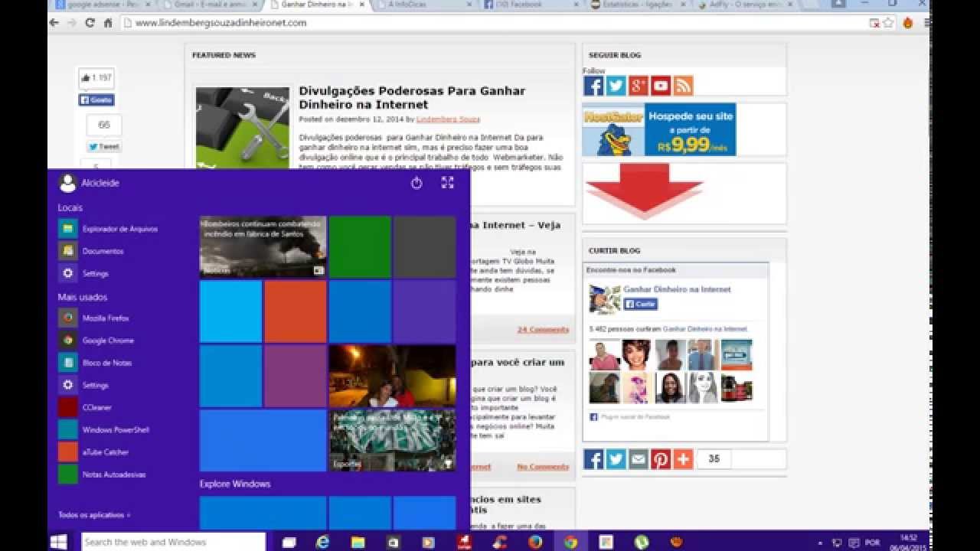
Task: Click the Alcicleide user account in Start menu
Action: click(x=90, y=183)
